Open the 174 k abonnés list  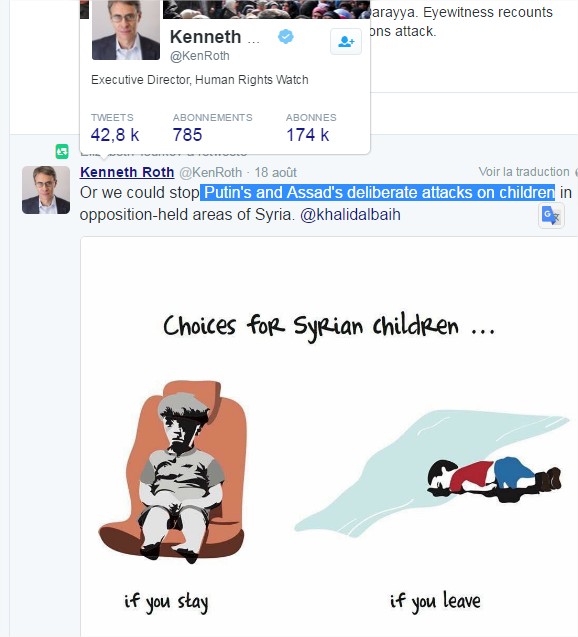point(307,135)
